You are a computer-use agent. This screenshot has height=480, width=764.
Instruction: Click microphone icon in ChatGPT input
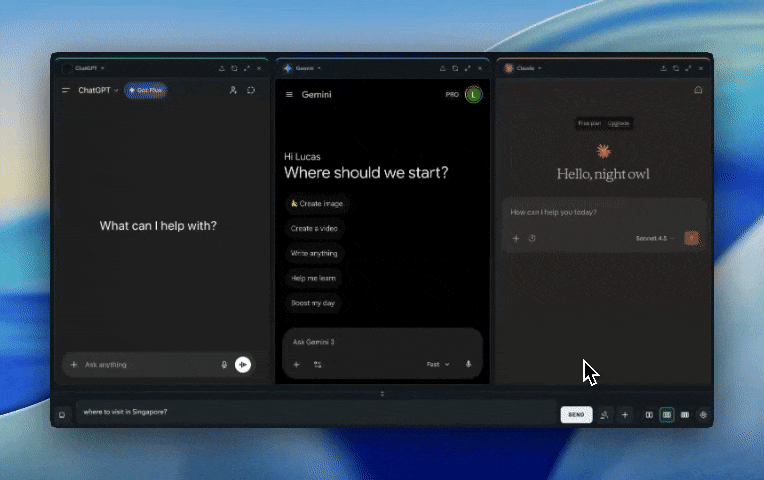224,365
